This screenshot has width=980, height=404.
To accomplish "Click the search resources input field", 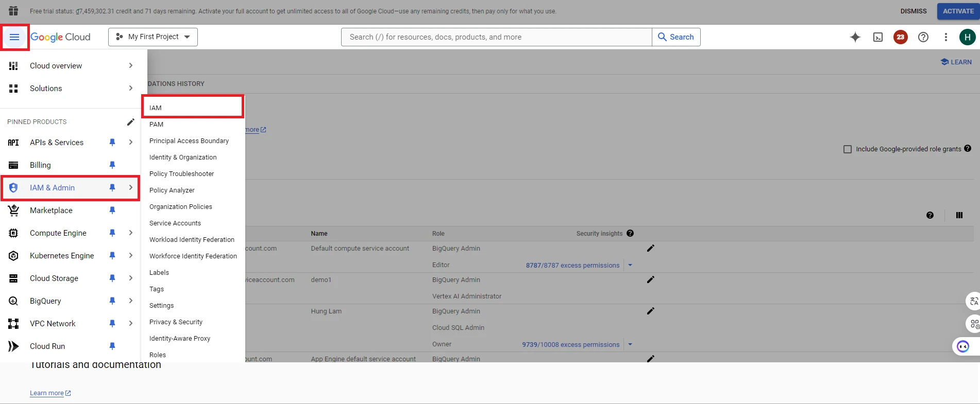I will click(x=496, y=37).
